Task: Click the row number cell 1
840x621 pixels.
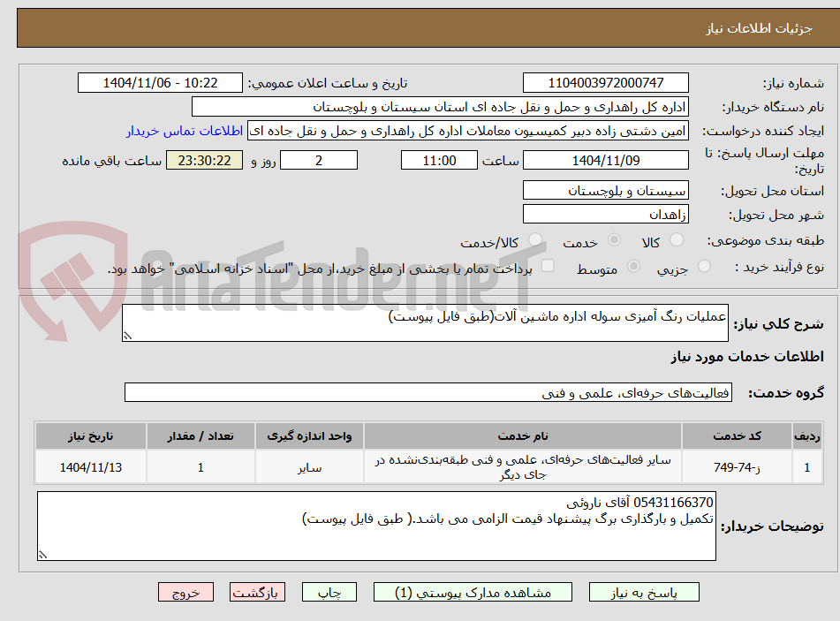Action: 806,467
